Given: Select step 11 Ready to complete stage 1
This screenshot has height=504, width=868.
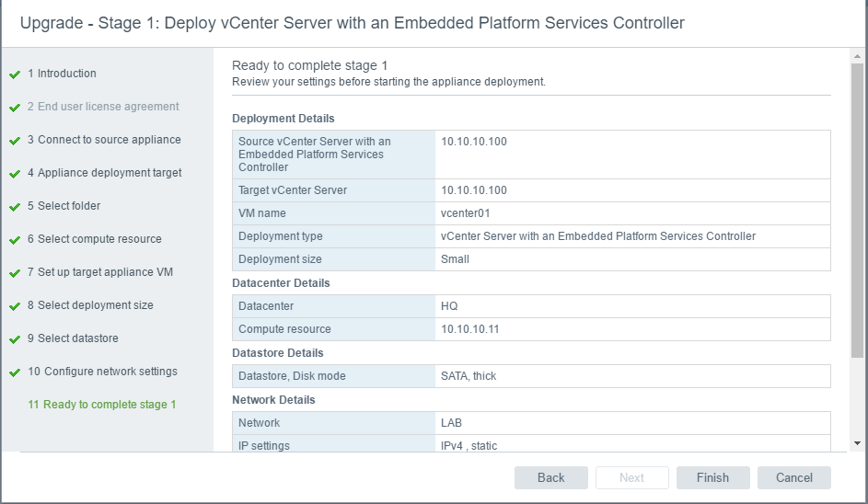Looking at the screenshot, I should (x=102, y=405).
